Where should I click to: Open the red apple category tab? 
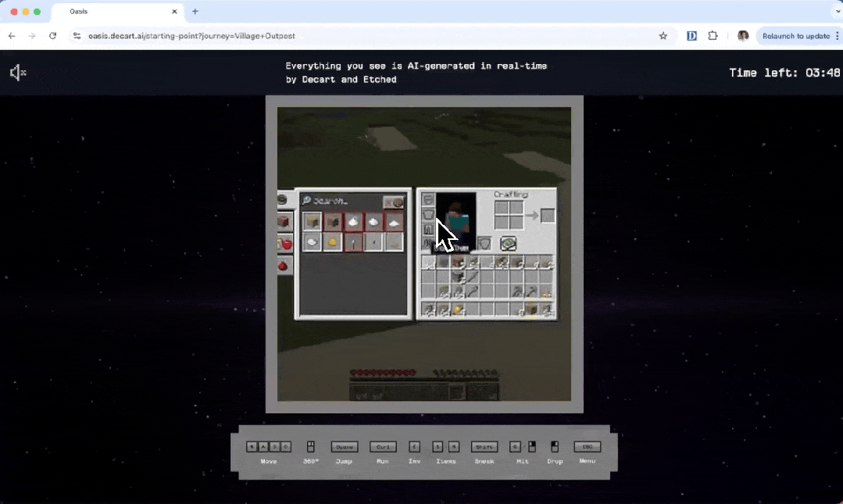(x=284, y=245)
